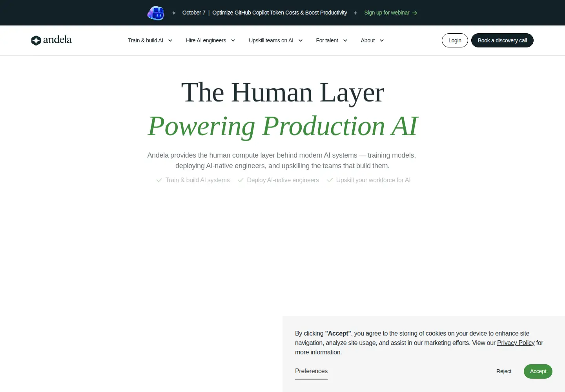565x392 pixels.
Task: Click the webinar banner title about GitHub Copilot
Action: pyautogui.click(x=280, y=13)
